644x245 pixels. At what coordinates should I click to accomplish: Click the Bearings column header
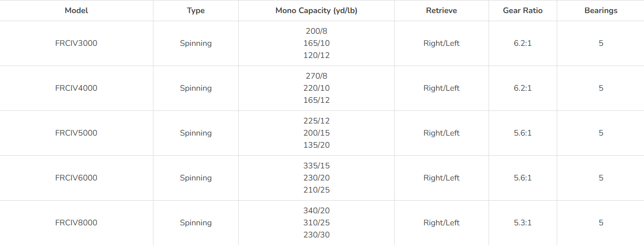click(x=601, y=11)
